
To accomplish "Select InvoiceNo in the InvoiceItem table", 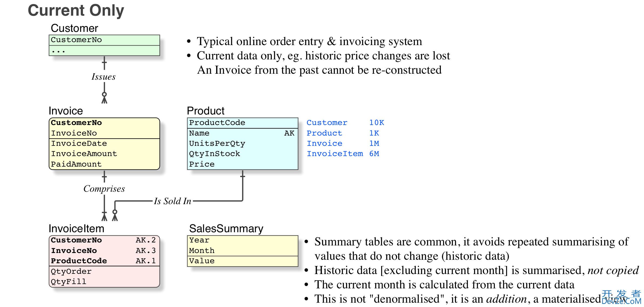I will point(74,251).
